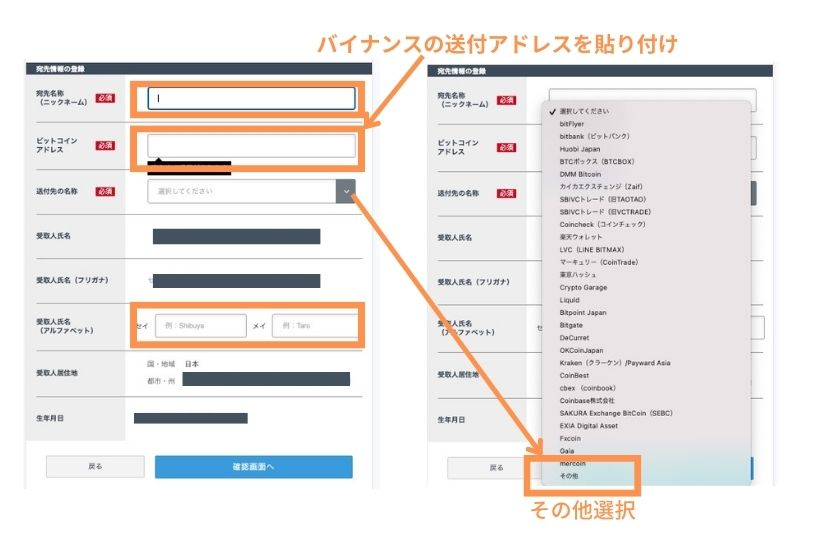
Task: Select Kraken（クラーケン）/Payward Asia option
Action: 614,363
